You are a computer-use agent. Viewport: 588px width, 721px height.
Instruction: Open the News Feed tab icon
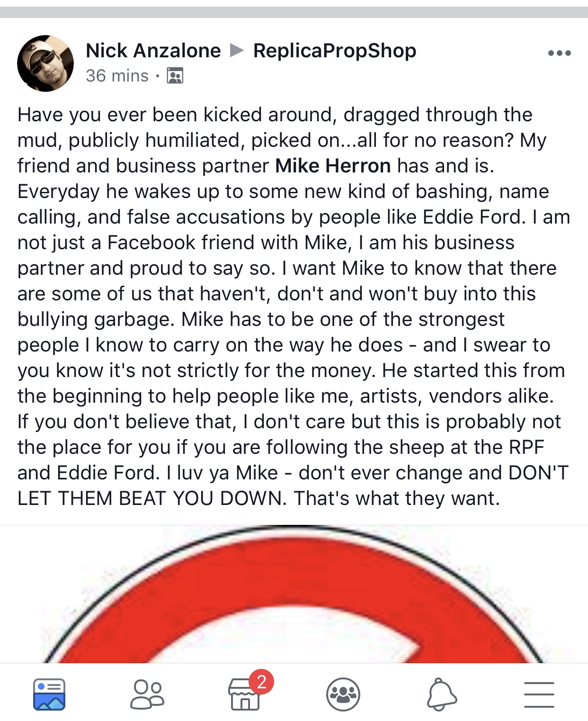(x=49, y=694)
